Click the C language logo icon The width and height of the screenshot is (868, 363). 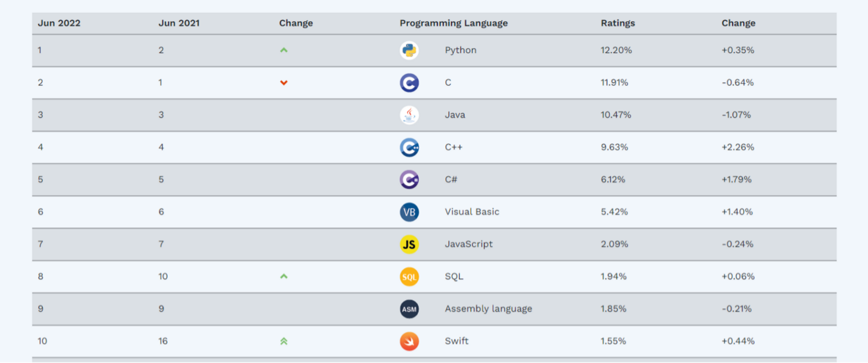409,83
